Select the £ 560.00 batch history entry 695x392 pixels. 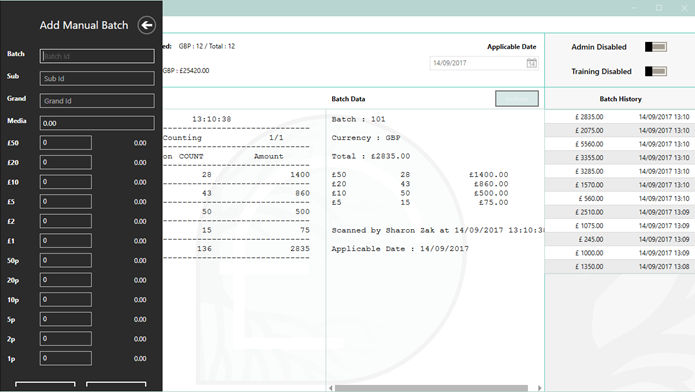(x=620, y=199)
